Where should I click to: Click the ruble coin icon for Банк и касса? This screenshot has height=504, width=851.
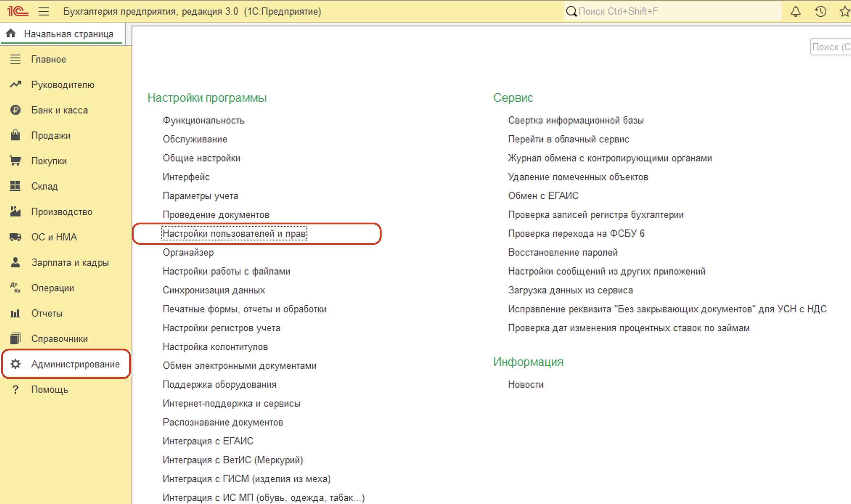click(x=15, y=110)
